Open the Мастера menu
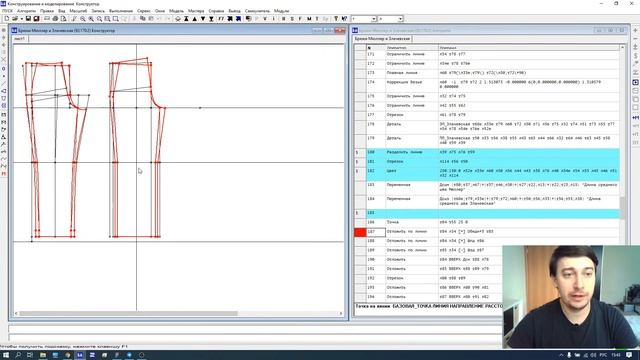Screen dimensions: 640x360 (196, 11)
